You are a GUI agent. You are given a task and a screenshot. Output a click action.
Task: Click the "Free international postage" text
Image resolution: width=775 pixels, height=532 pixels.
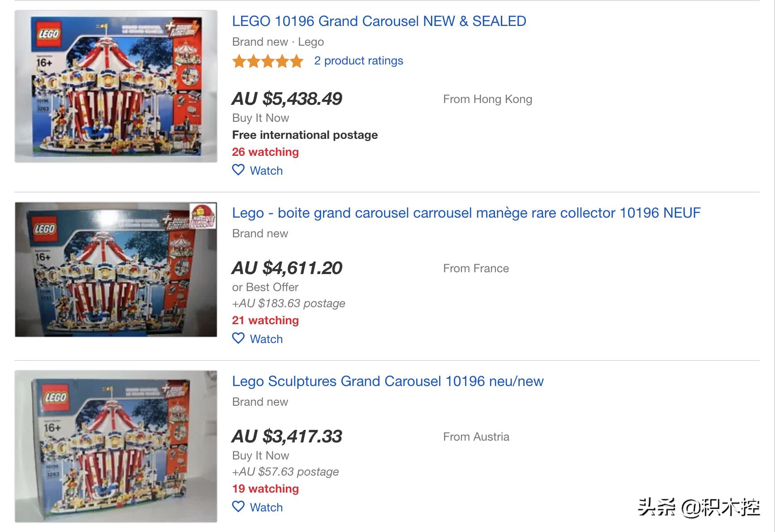tap(305, 135)
